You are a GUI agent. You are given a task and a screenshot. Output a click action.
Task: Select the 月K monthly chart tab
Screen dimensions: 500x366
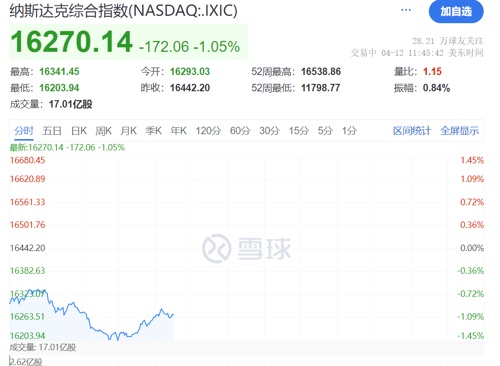(x=129, y=131)
